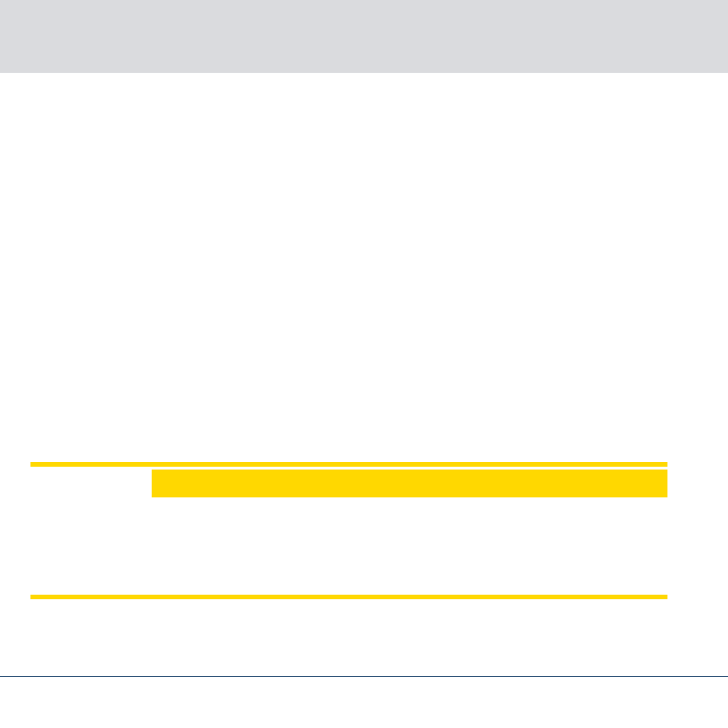Viewport: 728px width, 728px height.
Task: Click the gray header band
Action: pos(364,36)
